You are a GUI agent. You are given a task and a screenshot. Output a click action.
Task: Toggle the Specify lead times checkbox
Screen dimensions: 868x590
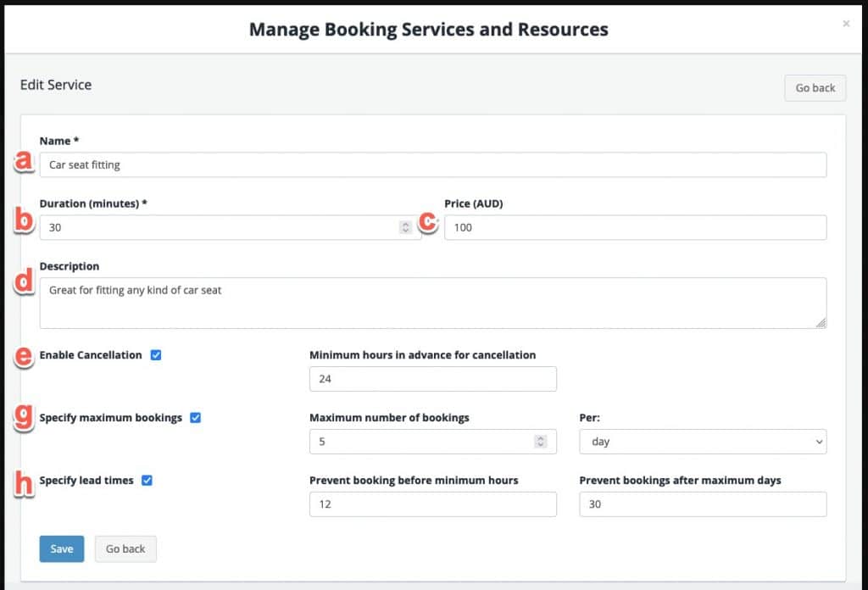(147, 480)
